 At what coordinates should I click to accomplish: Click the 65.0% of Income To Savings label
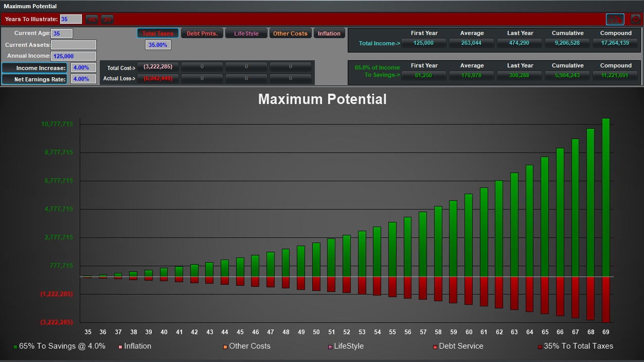pyautogui.click(x=377, y=71)
